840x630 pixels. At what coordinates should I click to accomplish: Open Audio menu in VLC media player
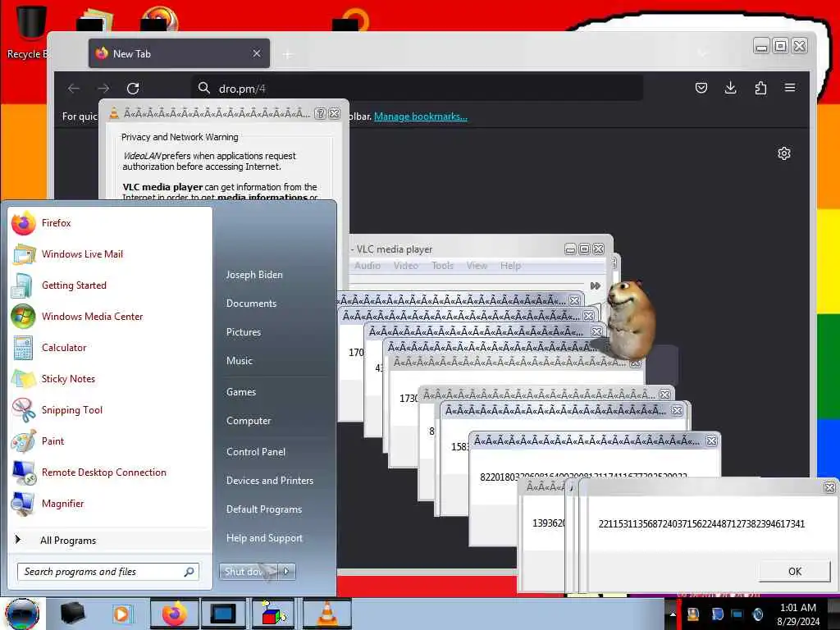[x=367, y=266]
